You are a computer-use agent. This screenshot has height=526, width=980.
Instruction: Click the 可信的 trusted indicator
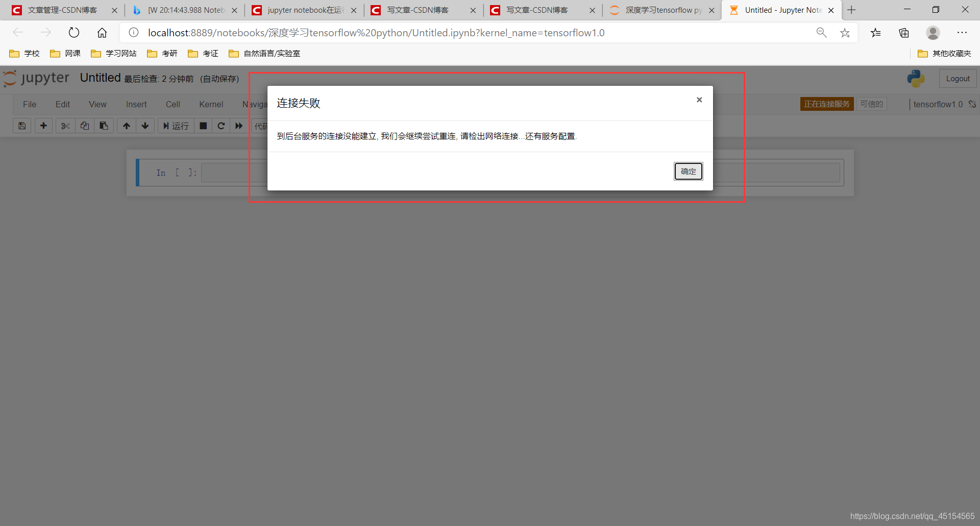point(871,104)
